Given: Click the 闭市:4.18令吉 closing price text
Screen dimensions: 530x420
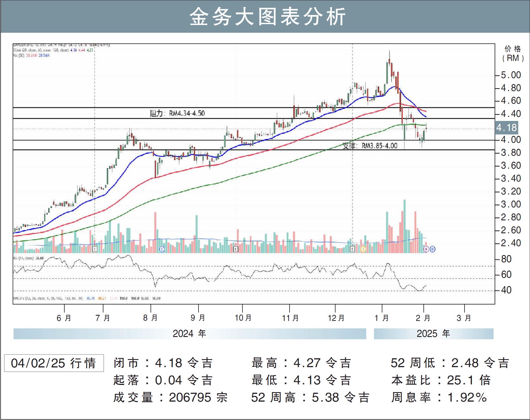Looking at the screenshot, I should point(163,363).
